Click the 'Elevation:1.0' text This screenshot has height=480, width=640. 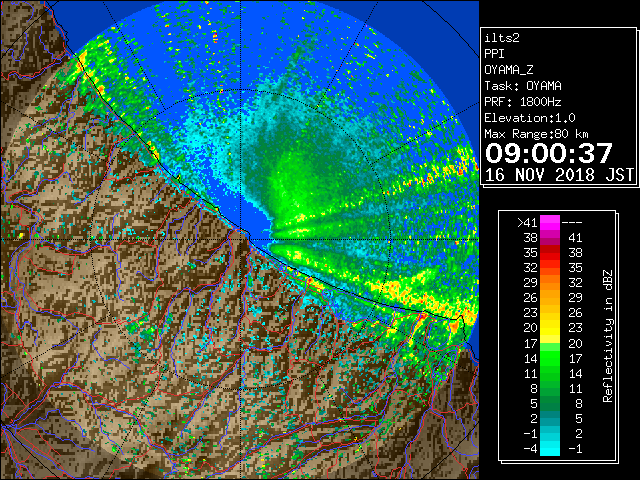click(530, 118)
